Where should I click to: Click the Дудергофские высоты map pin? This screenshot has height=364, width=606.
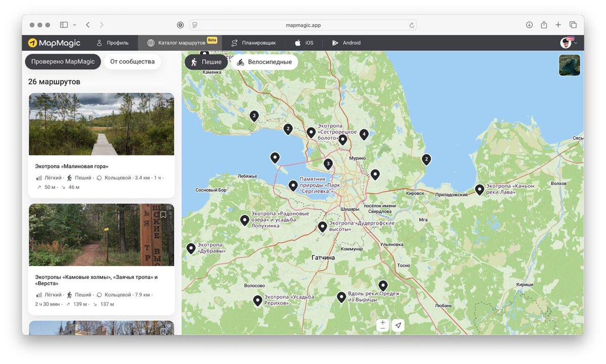pos(322,227)
